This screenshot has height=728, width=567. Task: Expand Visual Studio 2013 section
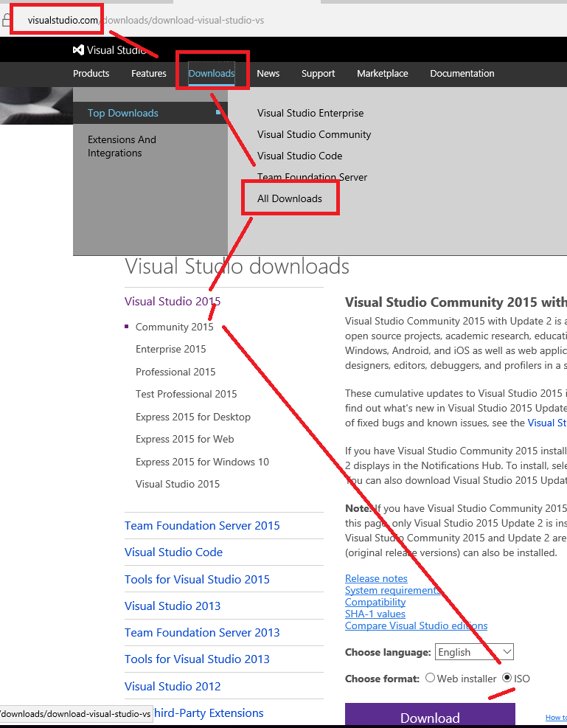tap(173, 606)
